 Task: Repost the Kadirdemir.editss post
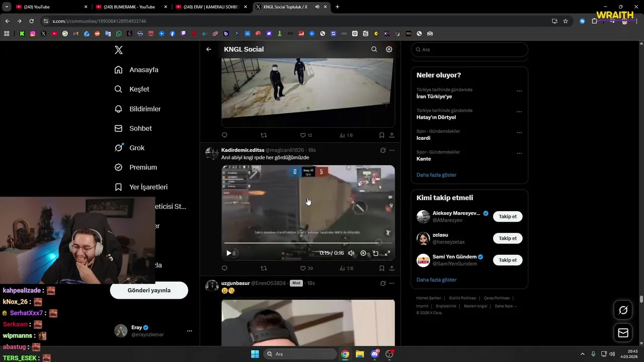click(x=264, y=268)
